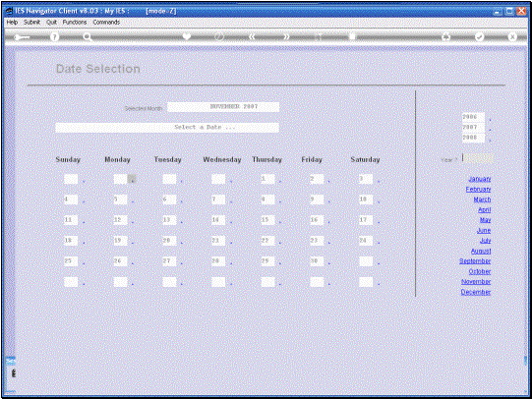
Task: Click the Year entry field
Action: 477,158
